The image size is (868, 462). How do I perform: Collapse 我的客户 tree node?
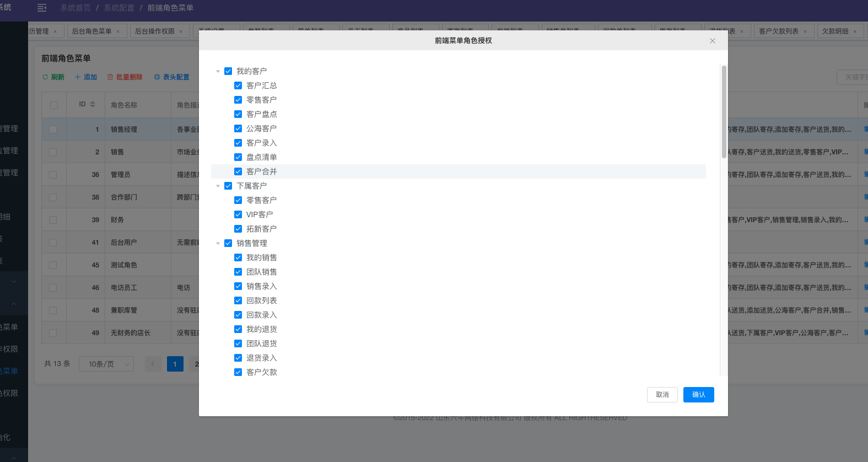tap(218, 72)
